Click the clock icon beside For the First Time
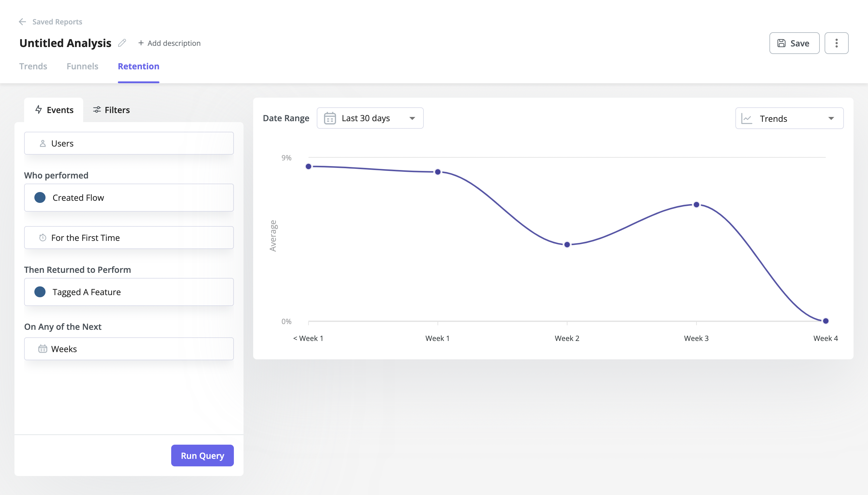This screenshot has width=868, height=495. pyautogui.click(x=42, y=238)
